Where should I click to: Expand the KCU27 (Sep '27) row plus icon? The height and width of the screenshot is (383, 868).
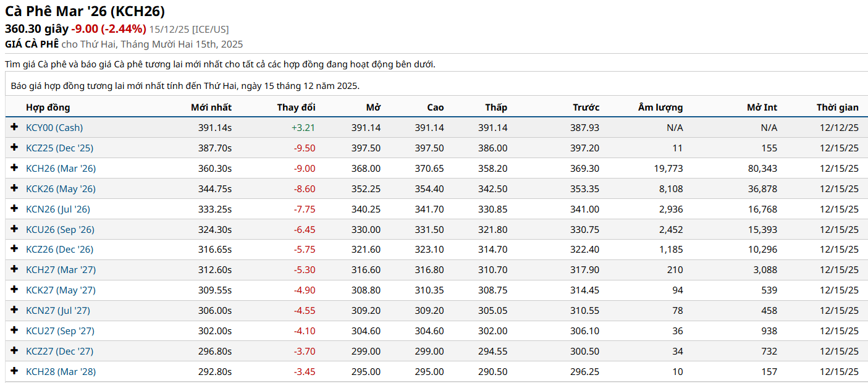tap(15, 330)
